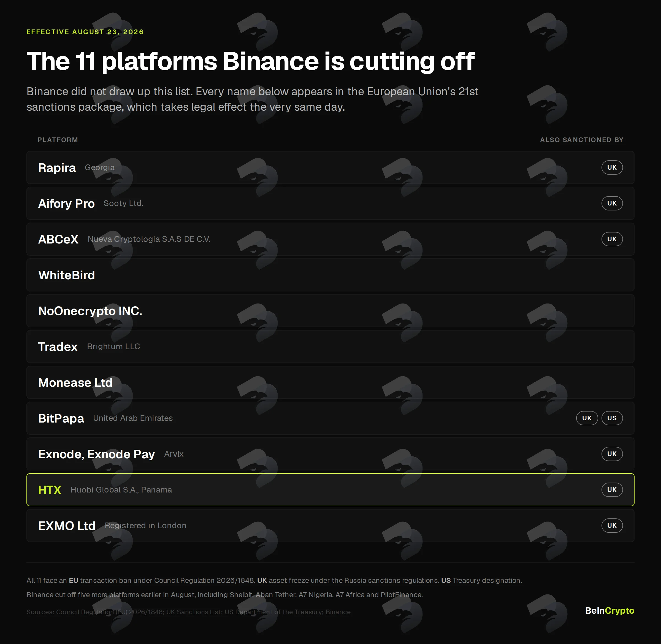Click the Sources line in the footer
The image size is (661, 644).
click(188, 612)
